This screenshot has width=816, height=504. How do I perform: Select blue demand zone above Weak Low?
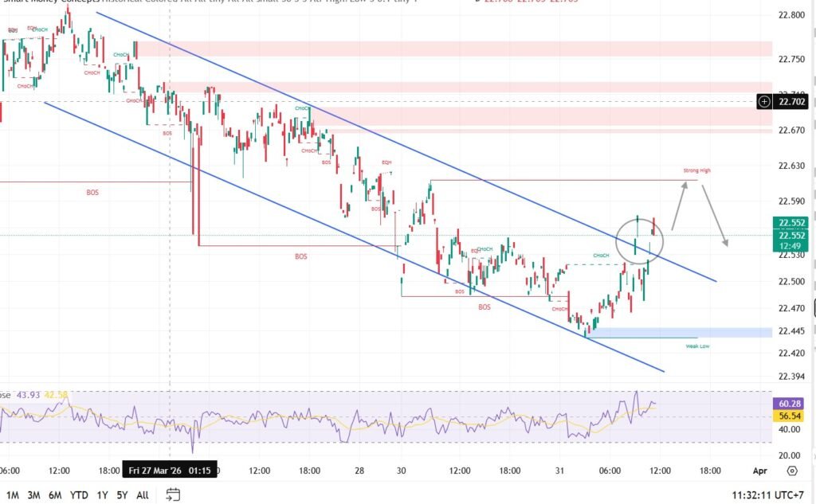point(681,332)
